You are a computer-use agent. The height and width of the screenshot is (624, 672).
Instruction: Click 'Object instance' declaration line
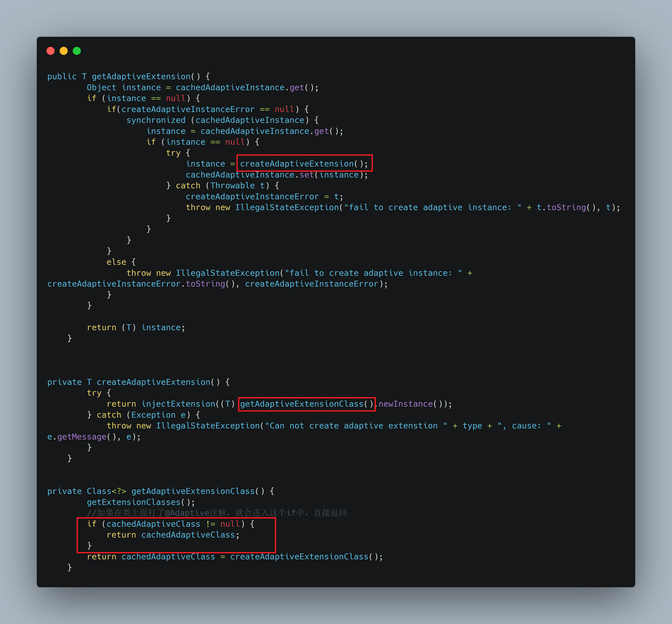[124, 87]
